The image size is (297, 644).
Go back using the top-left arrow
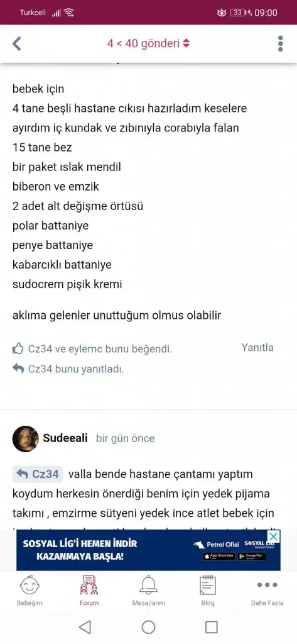coord(17,43)
